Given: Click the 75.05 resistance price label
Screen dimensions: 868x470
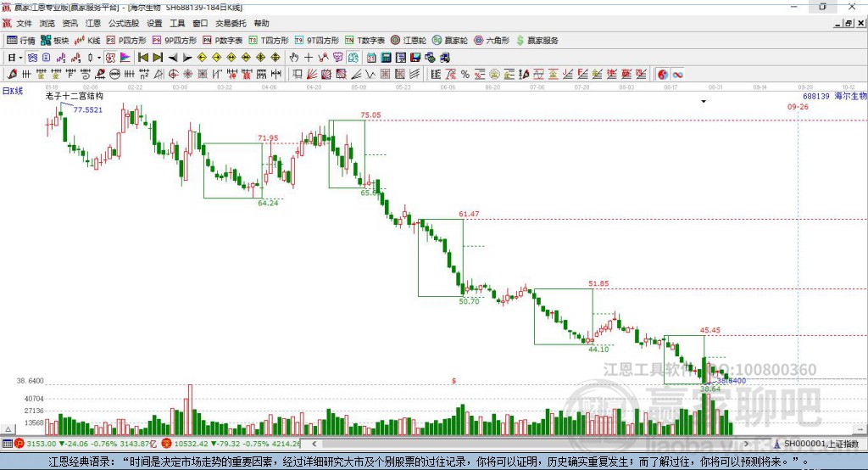Looking at the screenshot, I should (x=371, y=115).
